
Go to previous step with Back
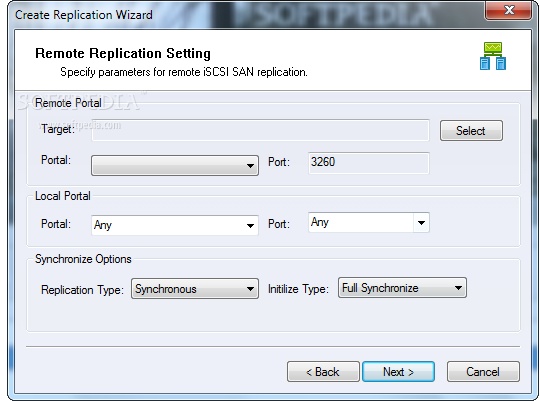(x=323, y=371)
